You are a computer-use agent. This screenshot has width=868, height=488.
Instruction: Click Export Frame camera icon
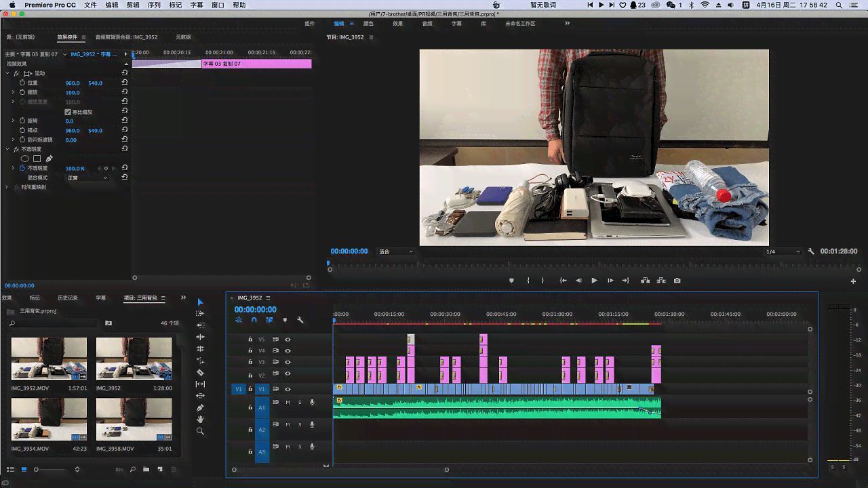click(x=677, y=281)
